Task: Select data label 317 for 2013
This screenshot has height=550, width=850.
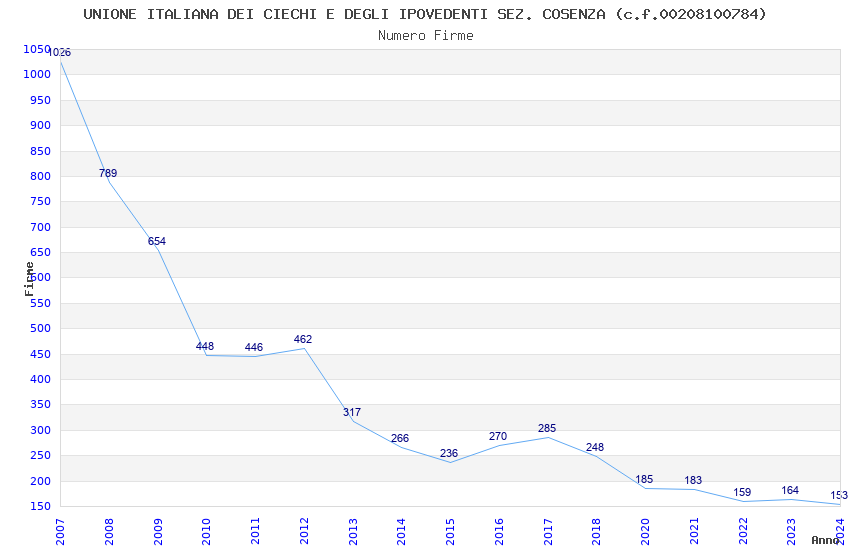Action: pos(352,412)
